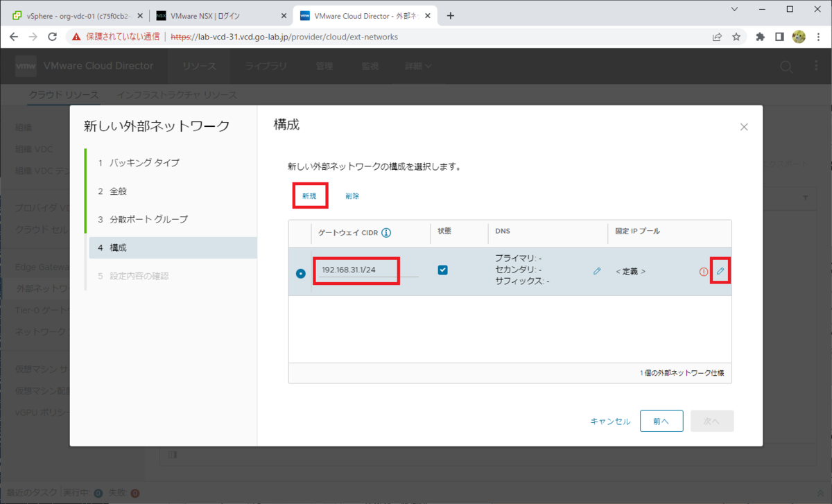Viewport: 832px width, 504px height.
Task: Select the VMware Cloud Director browser tab
Action: [366, 16]
